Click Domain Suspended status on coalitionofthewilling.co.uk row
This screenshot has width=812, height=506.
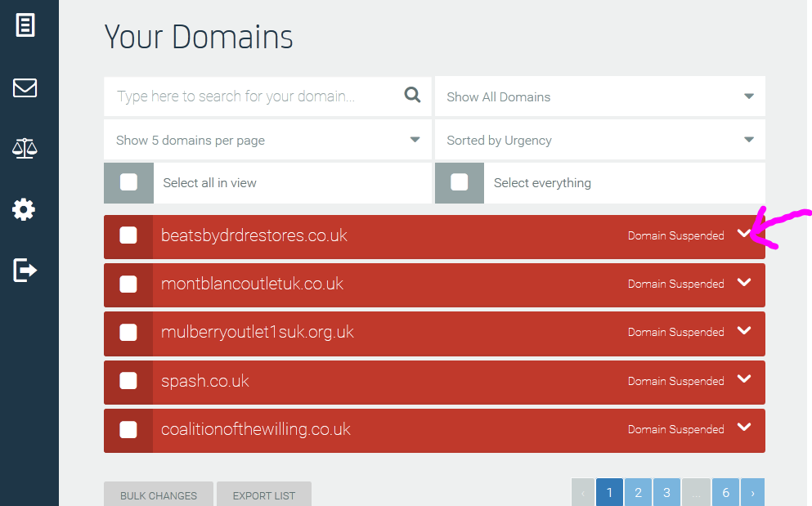675,429
